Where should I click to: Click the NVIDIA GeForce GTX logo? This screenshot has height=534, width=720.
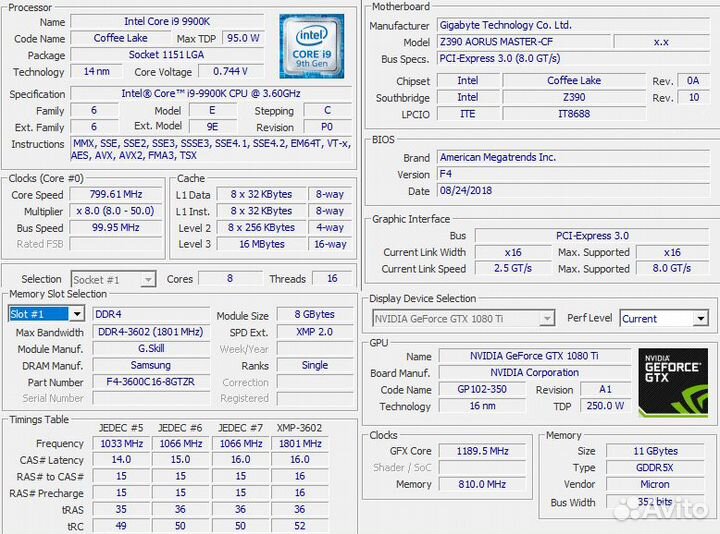673,382
